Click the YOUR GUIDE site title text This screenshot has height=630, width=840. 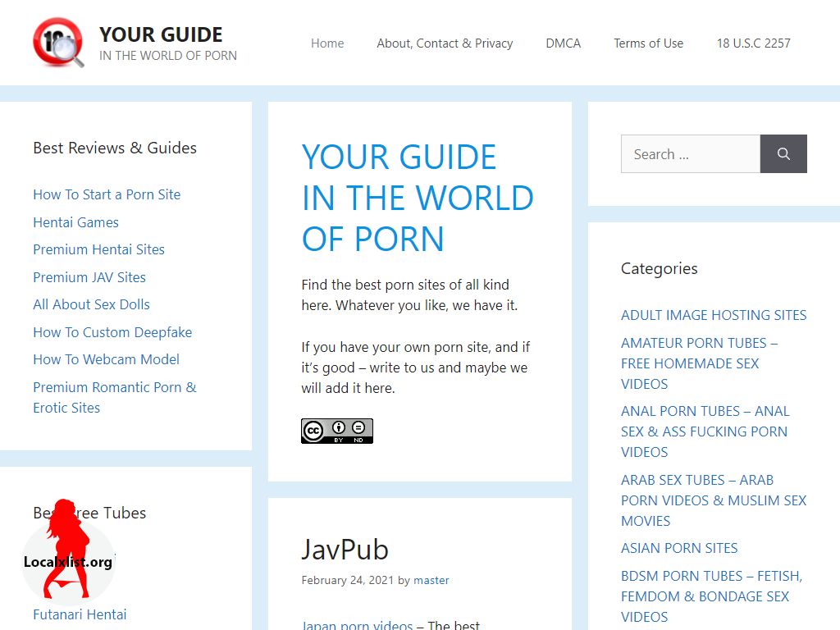click(x=161, y=34)
